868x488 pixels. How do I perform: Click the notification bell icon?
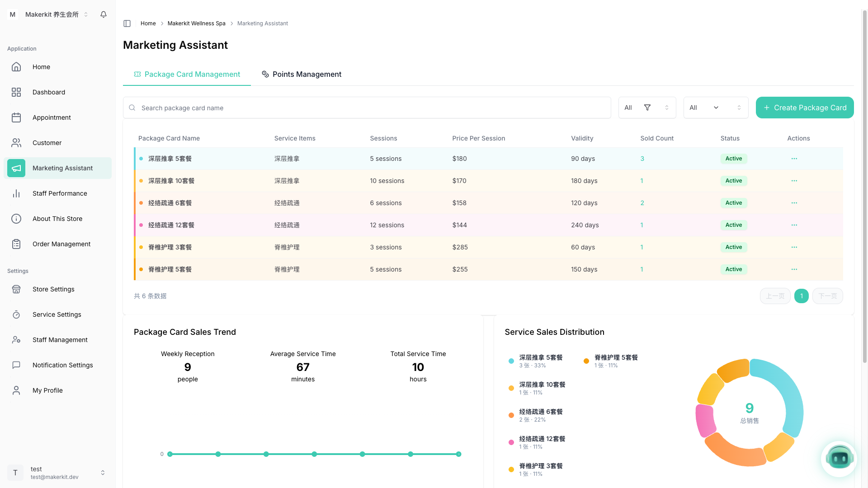(104, 14)
